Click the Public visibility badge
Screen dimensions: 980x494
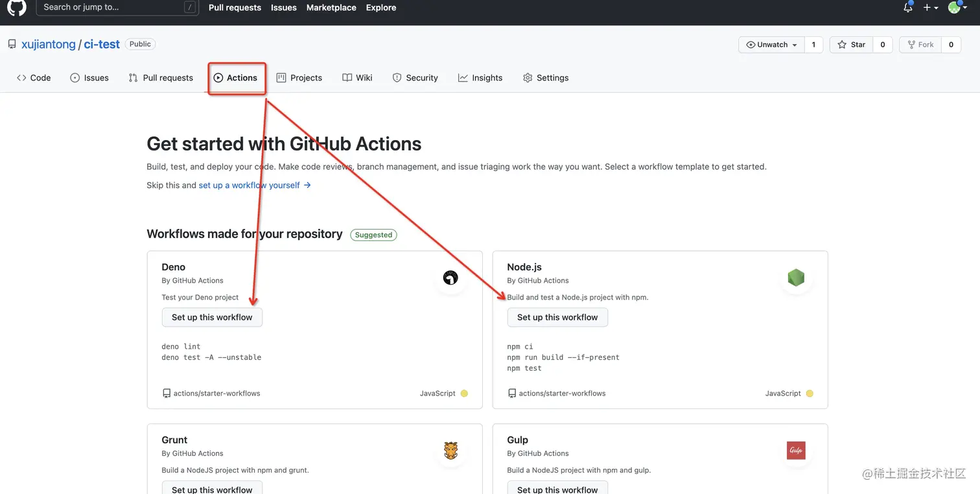140,44
